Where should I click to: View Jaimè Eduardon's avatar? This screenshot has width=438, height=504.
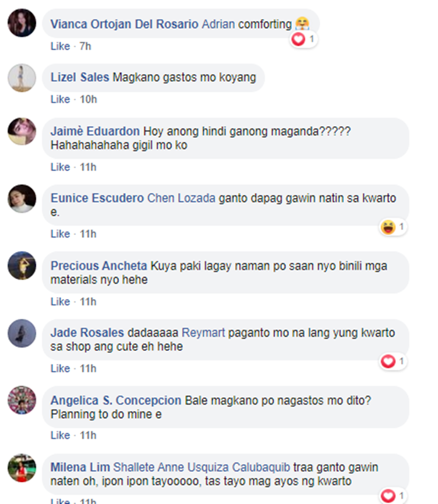click(x=22, y=131)
